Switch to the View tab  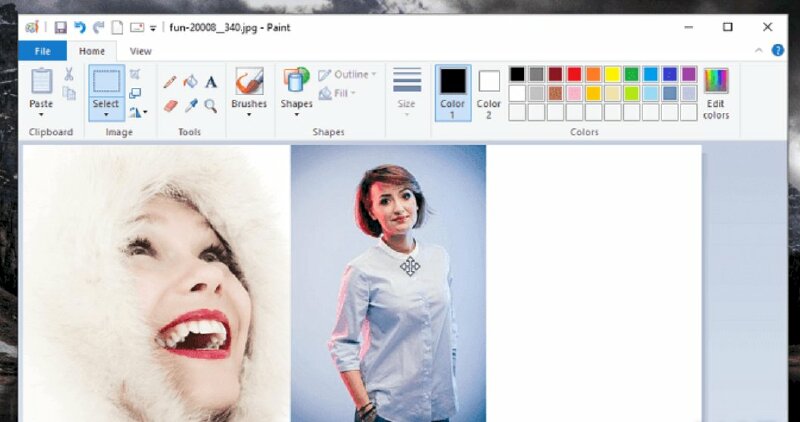click(141, 51)
